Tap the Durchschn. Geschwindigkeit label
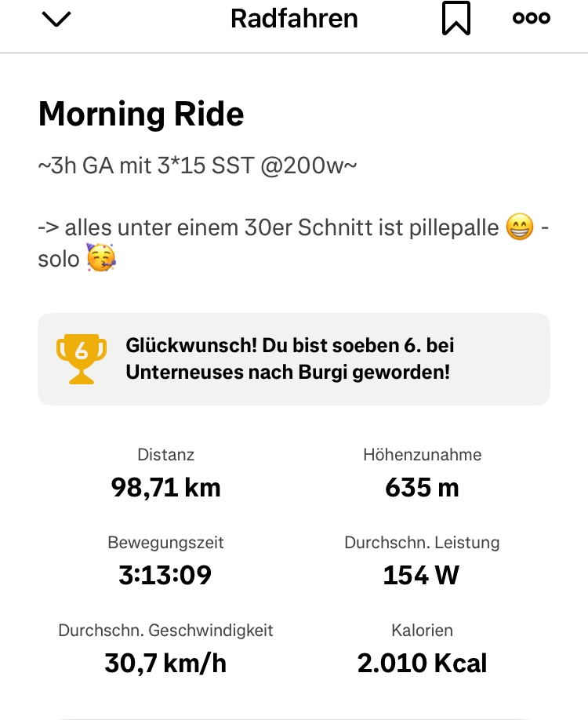Viewport: 588px width, 720px height. [x=165, y=630]
